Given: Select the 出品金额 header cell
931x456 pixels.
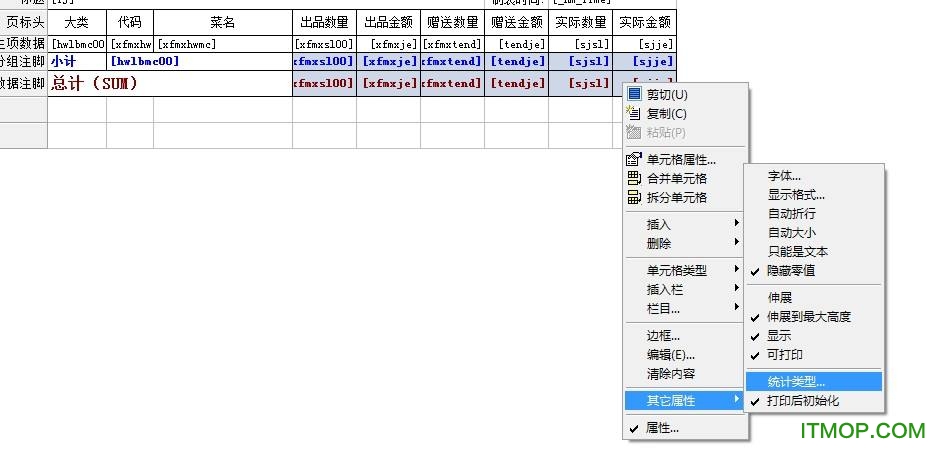Looking at the screenshot, I should click(388, 23).
